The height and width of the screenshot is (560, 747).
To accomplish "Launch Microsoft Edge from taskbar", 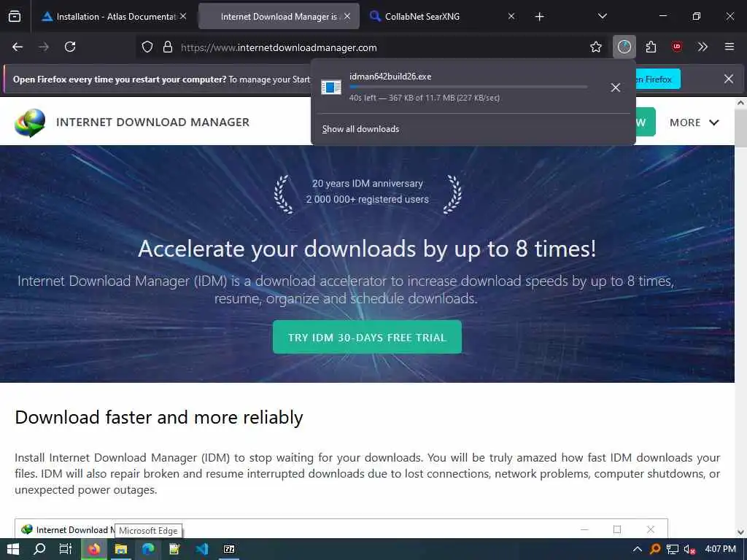I will point(148,549).
